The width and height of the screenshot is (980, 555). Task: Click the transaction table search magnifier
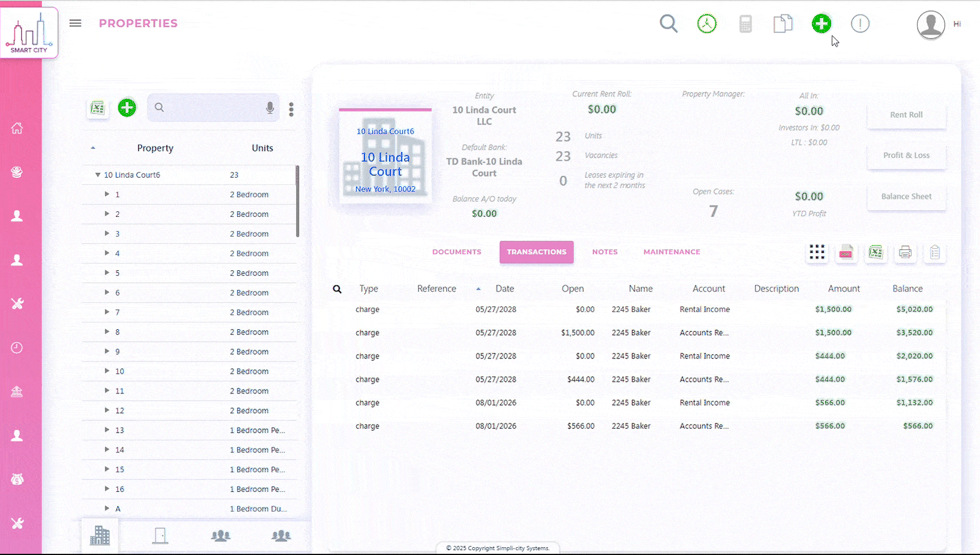tap(337, 289)
